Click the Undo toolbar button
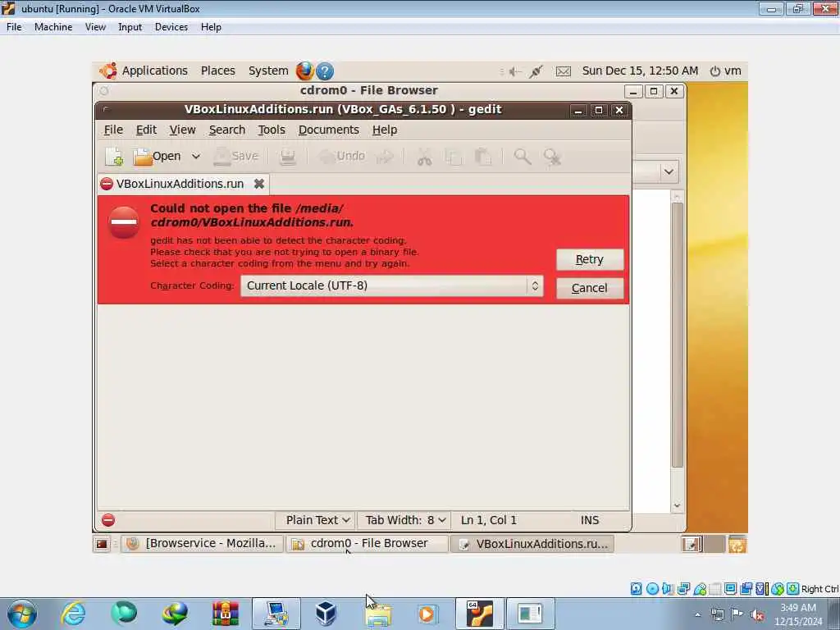This screenshot has width=840, height=630. point(341,157)
